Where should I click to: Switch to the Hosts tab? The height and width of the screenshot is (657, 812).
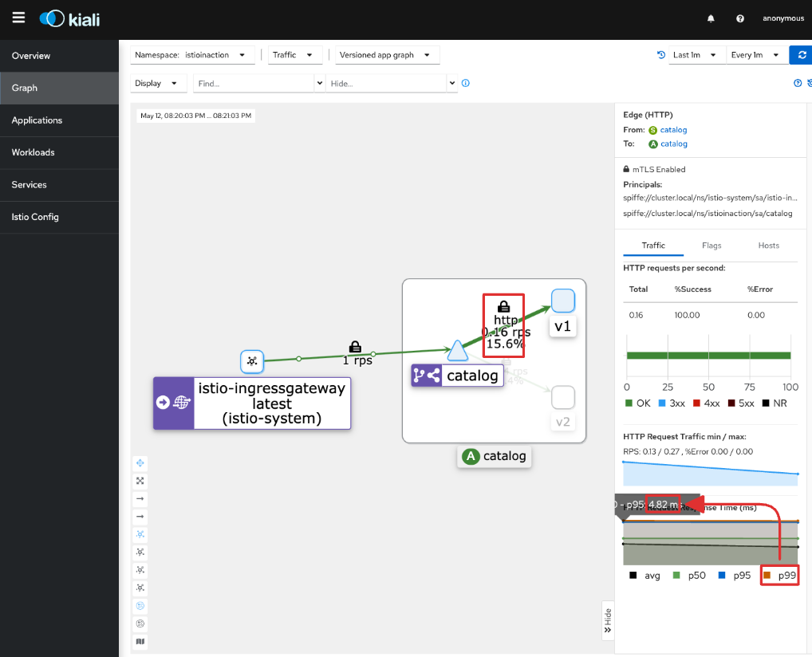click(768, 246)
